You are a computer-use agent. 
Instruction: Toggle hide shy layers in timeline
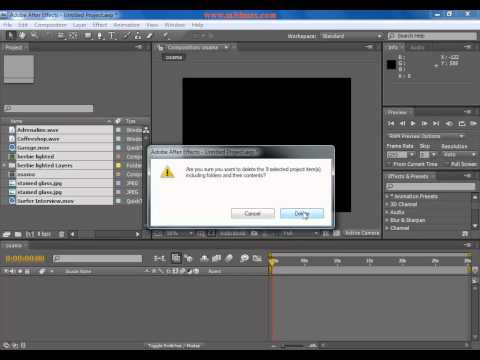(204, 258)
